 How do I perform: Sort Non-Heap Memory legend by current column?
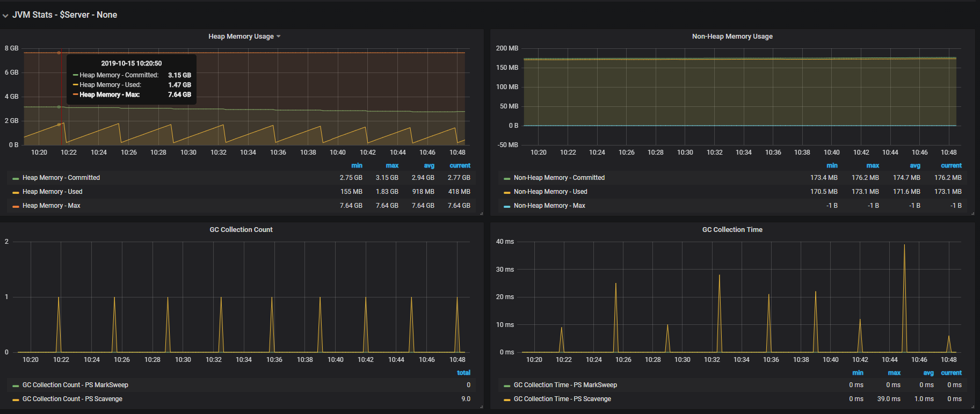pos(951,165)
